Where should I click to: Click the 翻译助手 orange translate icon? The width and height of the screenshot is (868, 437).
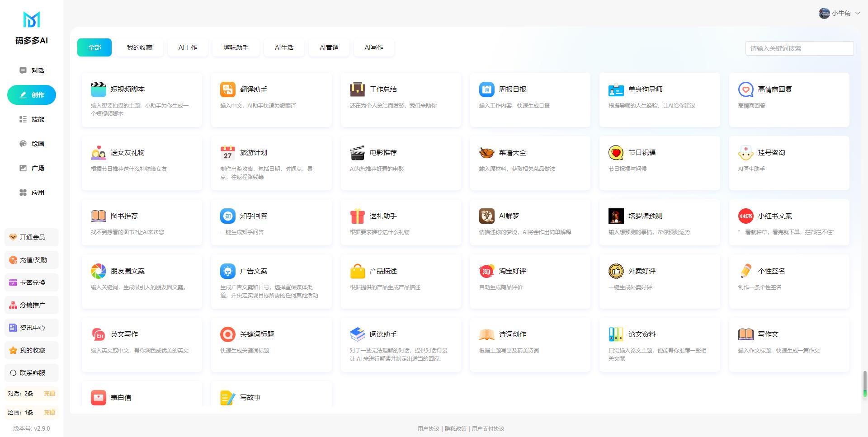[227, 89]
